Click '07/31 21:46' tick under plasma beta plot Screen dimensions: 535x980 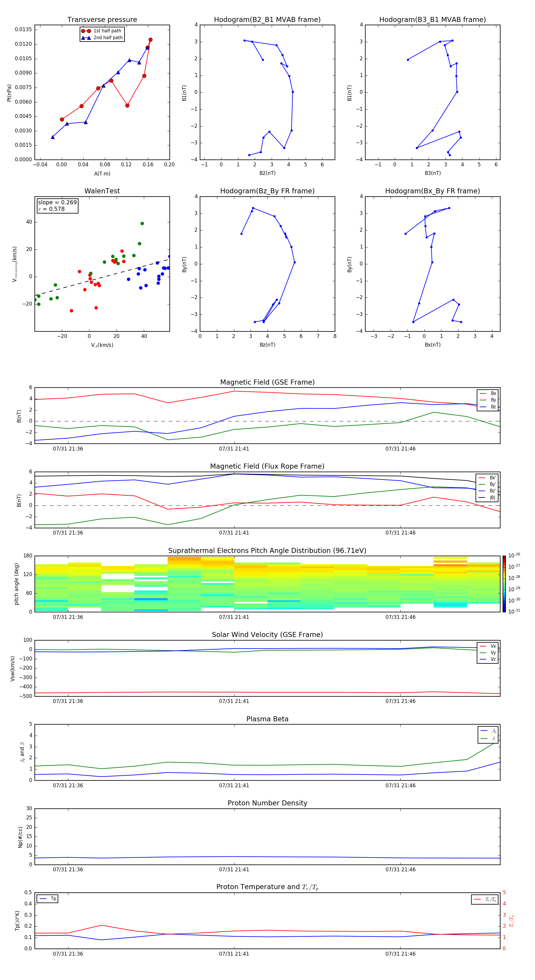tap(400, 785)
